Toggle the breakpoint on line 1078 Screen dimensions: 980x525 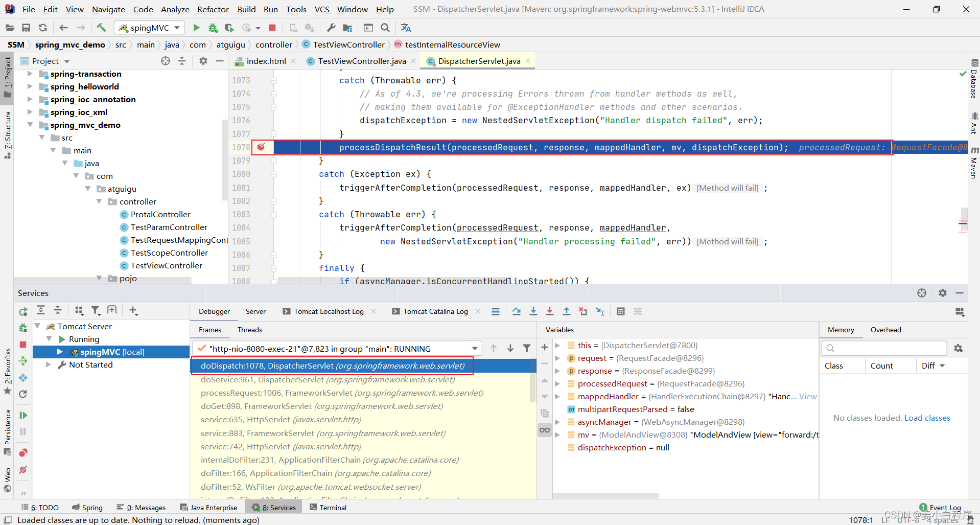[261, 147]
